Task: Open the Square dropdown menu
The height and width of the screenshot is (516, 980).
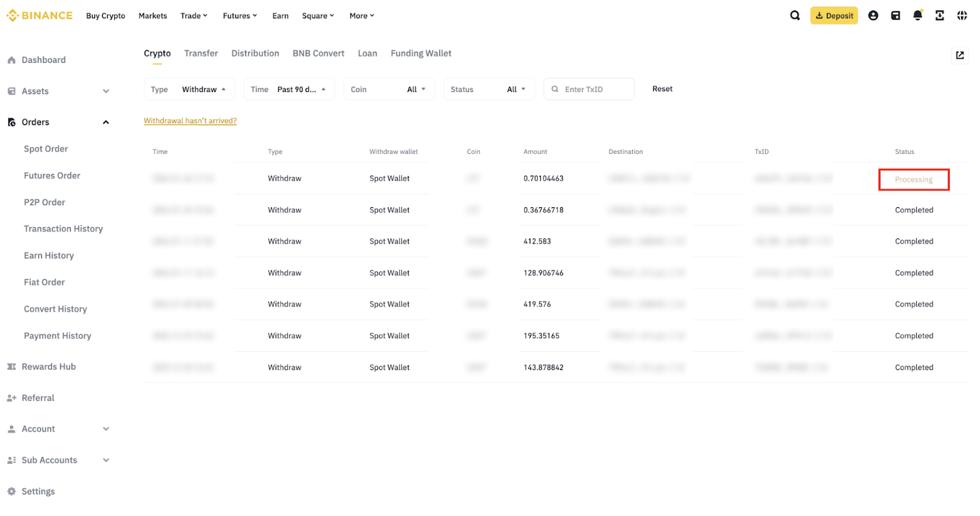Action: tap(318, 16)
